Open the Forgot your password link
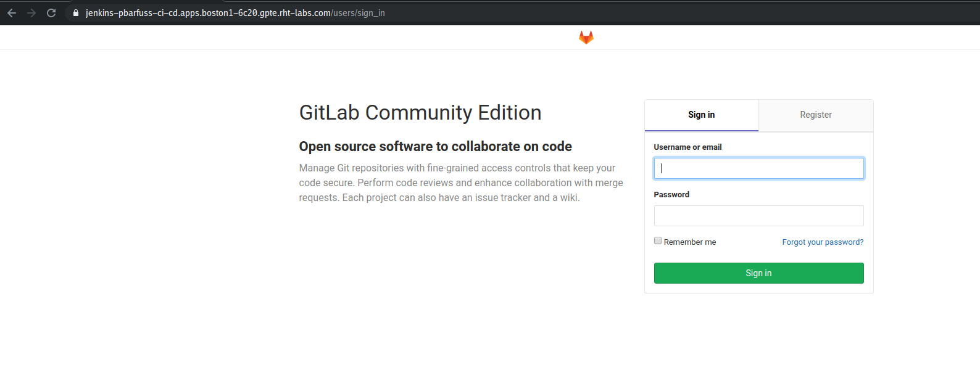Screen dimensions: 980x365 coord(823,242)
